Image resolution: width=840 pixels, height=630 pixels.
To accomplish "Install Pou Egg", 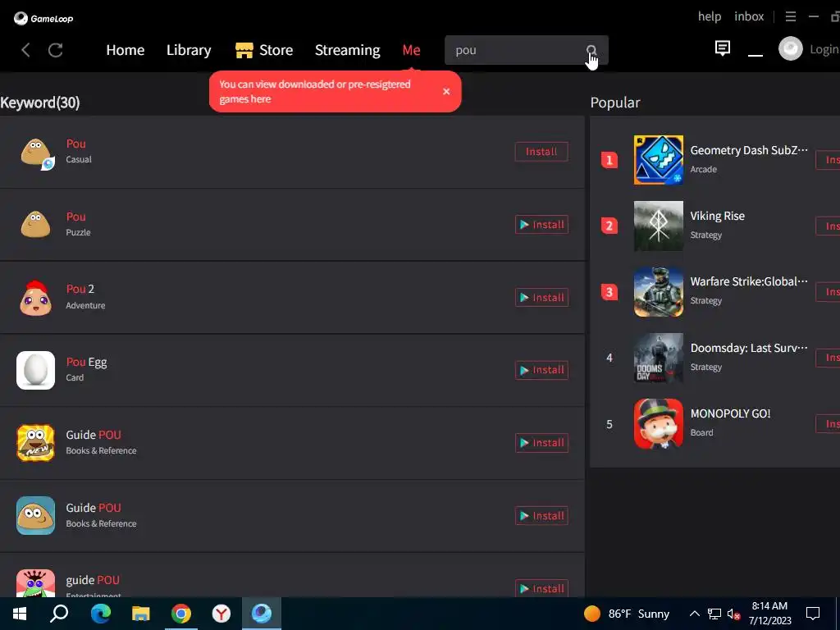I will (x=541, y=370).
